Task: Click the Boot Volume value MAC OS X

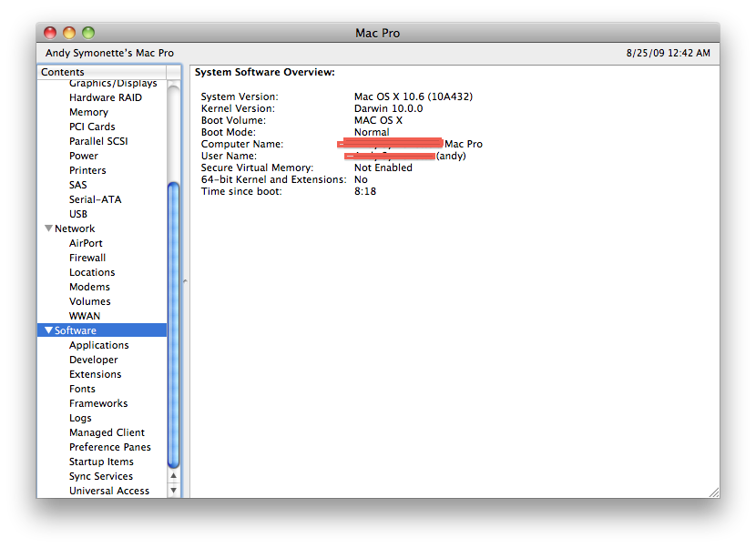Action: click(x=378, y=120)
